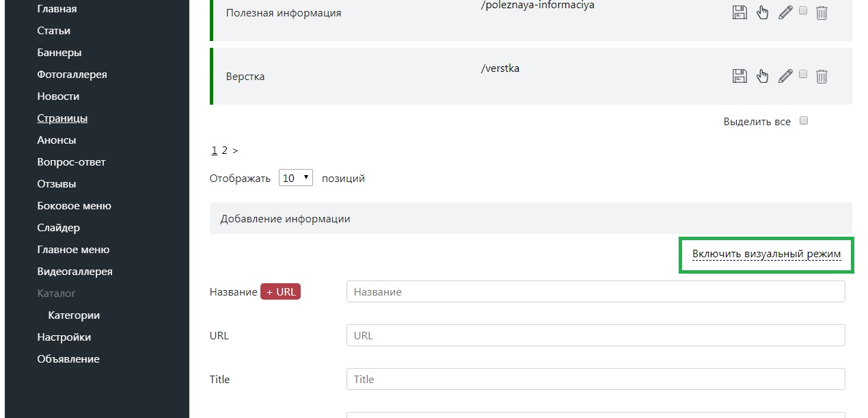Delete Верстка via trash icon

point(822,76)
